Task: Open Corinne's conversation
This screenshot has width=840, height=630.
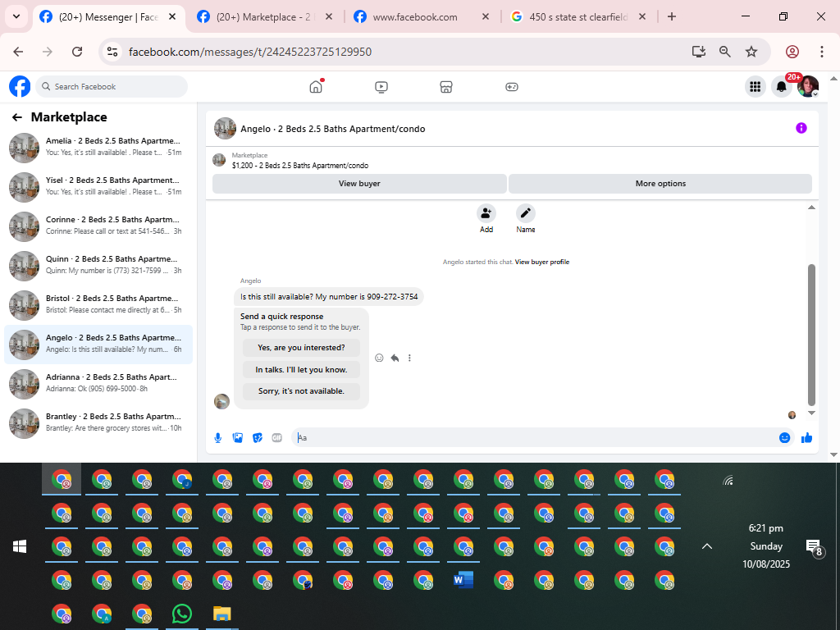Action: (x=98, y=226)
